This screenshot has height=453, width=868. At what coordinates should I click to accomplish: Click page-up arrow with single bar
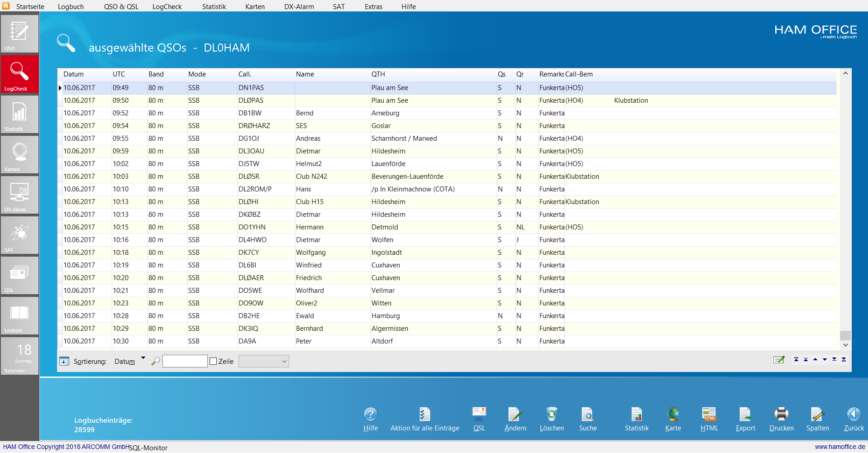(806, 359)
